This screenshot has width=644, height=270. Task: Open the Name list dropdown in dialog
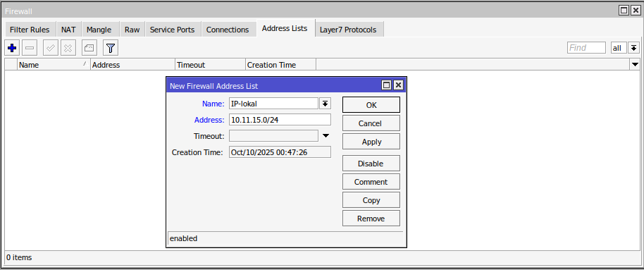[325, 104]
